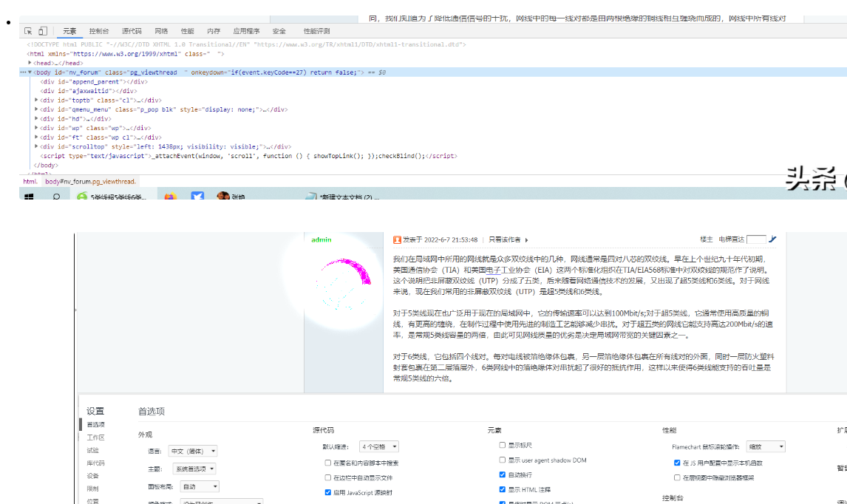847x504 pixels.
Task: Select 设备 in settings sidebar
Action: pos(93,476)
